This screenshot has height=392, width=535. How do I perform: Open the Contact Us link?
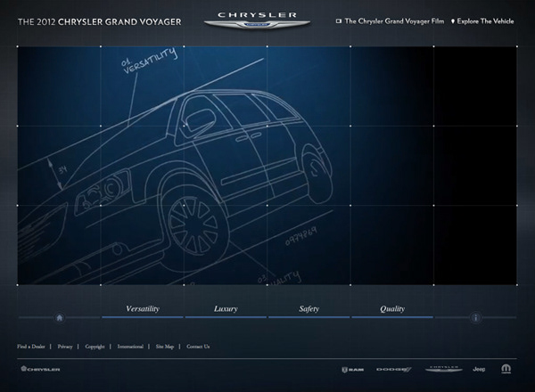tap(198, 347)
